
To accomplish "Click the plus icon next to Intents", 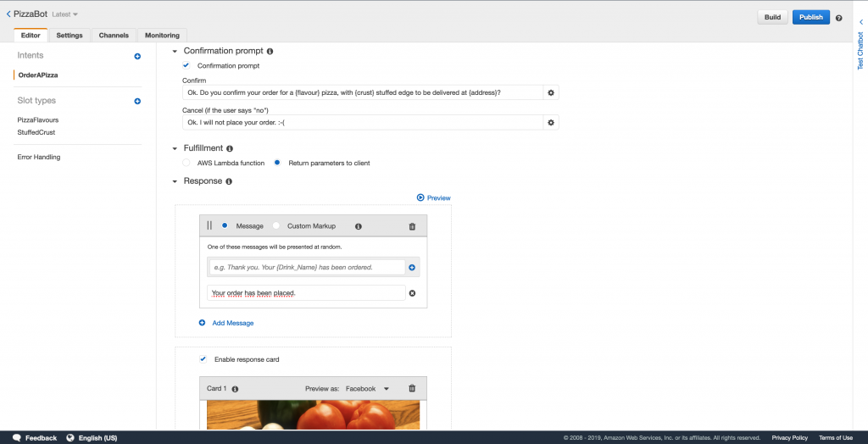I will click(137, 56).
